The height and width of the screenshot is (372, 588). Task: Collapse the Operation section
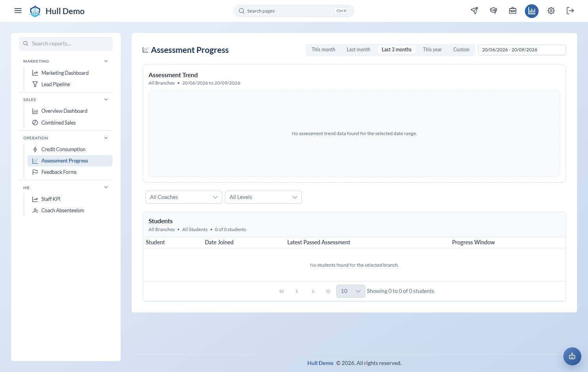tap(106, 138)
